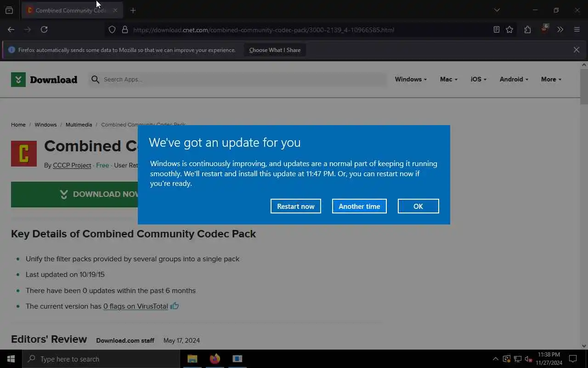Click the taskbar search box
The width and height of the screenshot is (588, 368).
pyautogui.click(x=101, y=359)
